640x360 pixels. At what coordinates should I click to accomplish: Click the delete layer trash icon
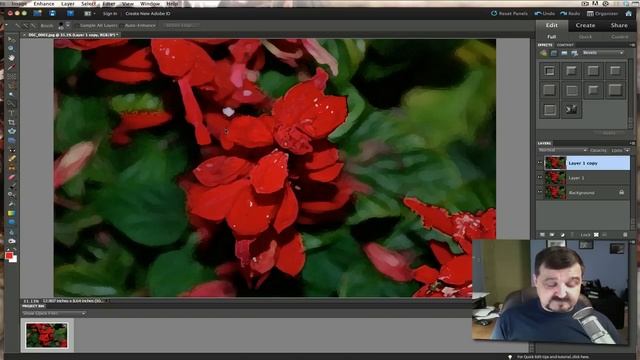coord(625,235)
